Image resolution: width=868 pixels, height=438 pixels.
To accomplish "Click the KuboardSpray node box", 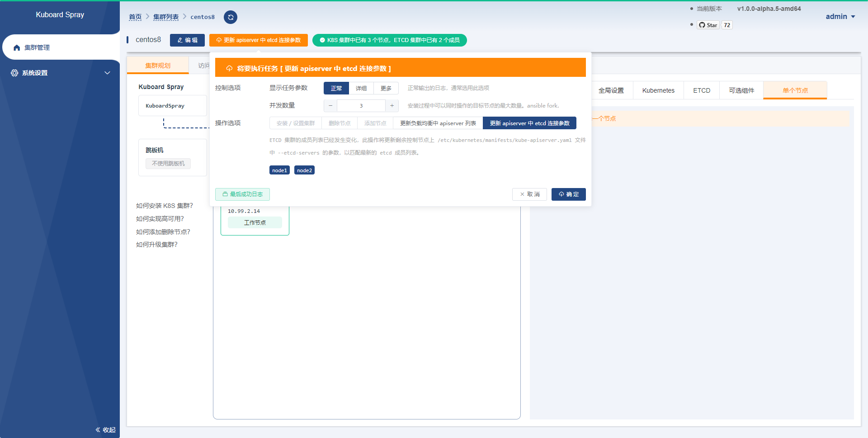I will coord(172,106).
